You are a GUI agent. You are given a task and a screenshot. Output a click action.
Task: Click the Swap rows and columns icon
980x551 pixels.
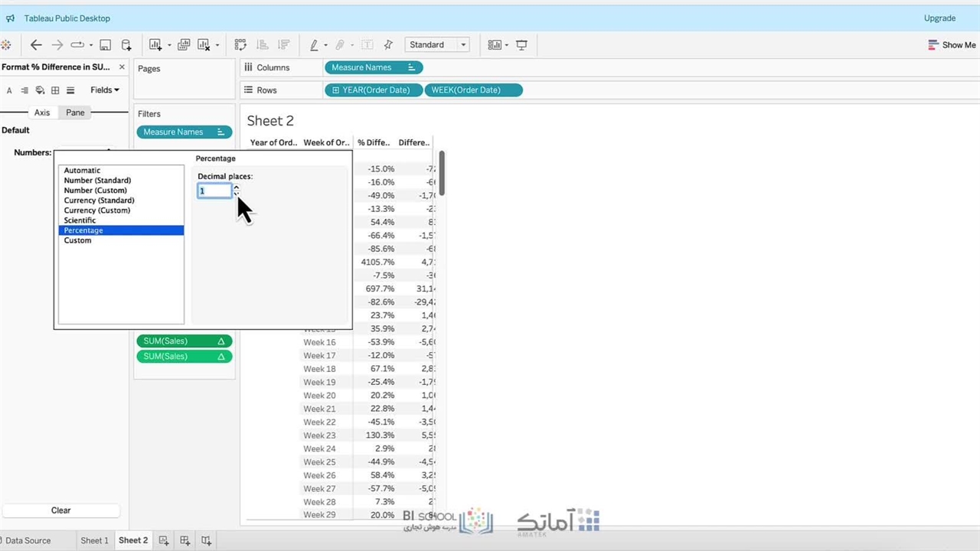240,45
